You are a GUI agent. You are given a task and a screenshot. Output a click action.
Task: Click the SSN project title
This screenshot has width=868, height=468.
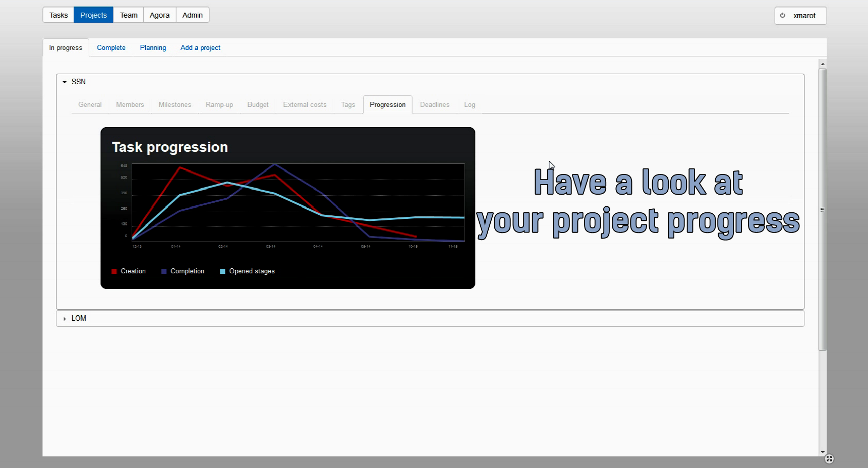point(79,82)
